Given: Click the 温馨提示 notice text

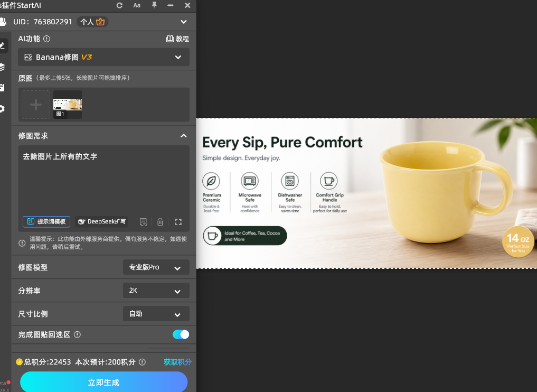Looking at the screenshot, I should (x=108, y=243).
